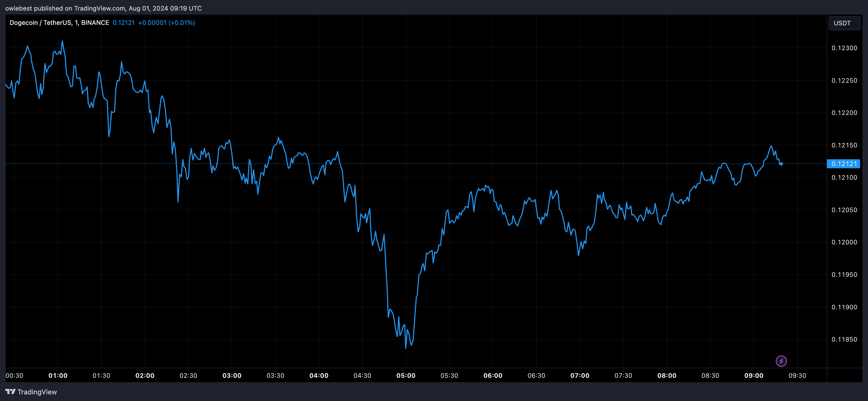Viewport: 868px width, 401px height.
Task: Click the TradingView logo icon
Action: 11,391
